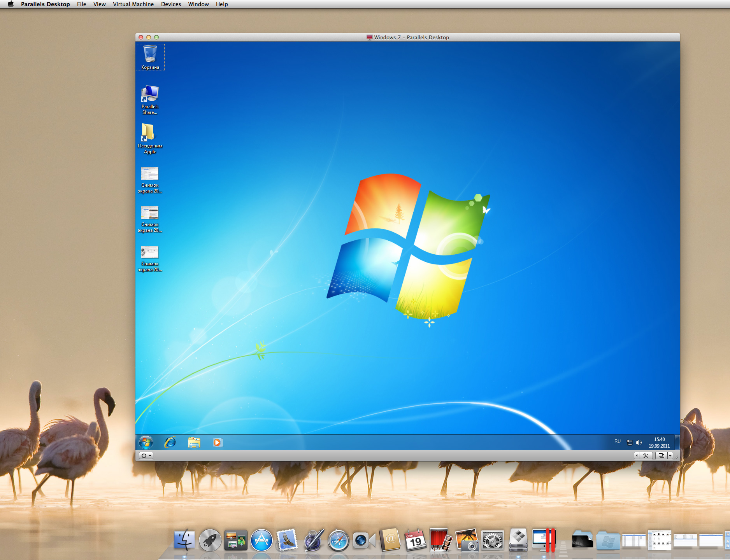Open Parallels Desktop icon in the Dock
Viewport: 730px width, 560px height.
[x=544, y=540]
